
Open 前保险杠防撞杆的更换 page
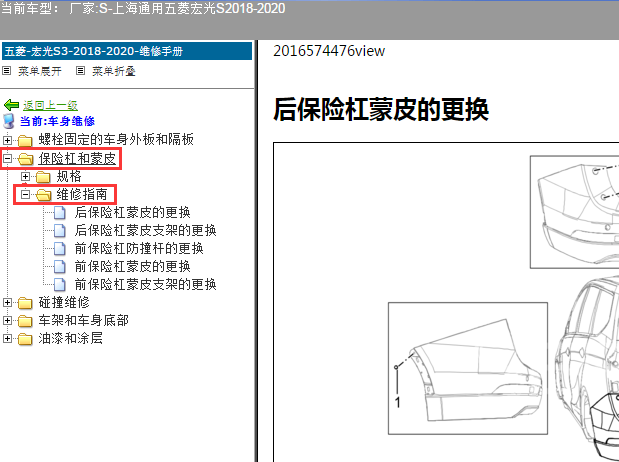click(x=139, y=248)
